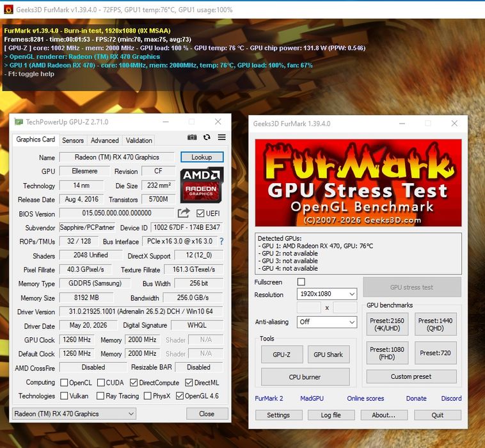Viewport: 485px width, 448px height.
Task: Click the custom height input field
Action: (x=345, y=308)
